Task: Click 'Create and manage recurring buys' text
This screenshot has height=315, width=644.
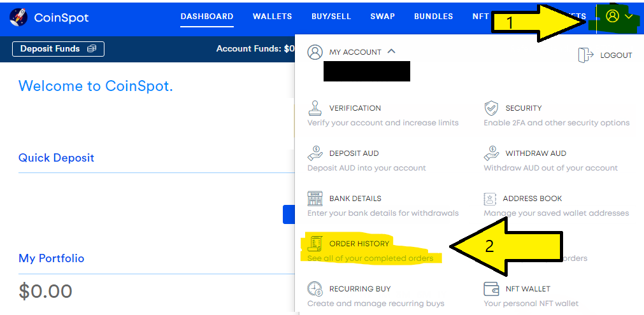Action: point(376,304)
